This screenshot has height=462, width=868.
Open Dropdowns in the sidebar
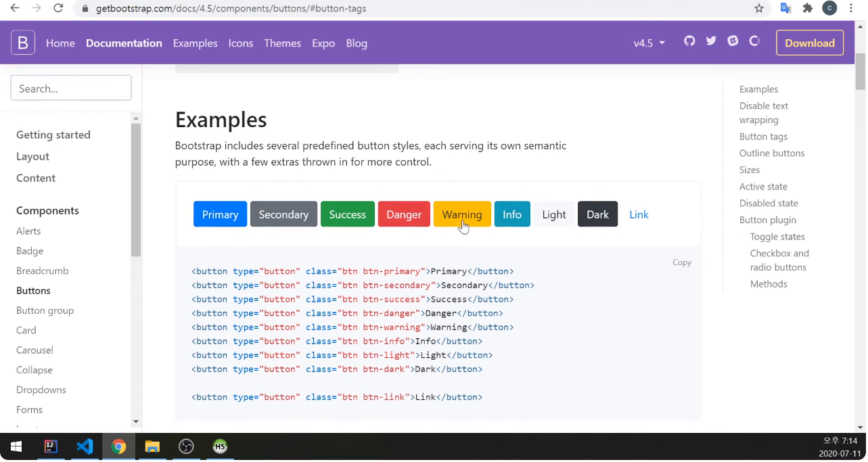(x=41, y=390)
